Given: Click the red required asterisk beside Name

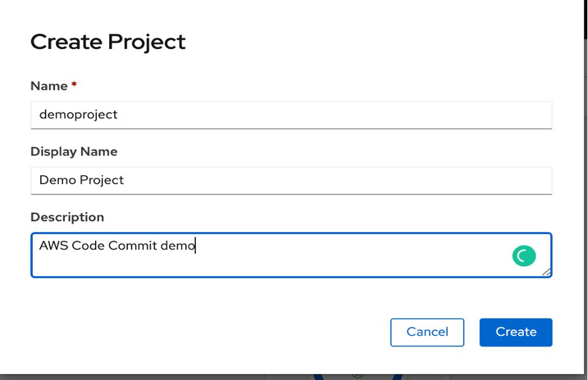Looking at the screenshot, I should click(x=74, y=86).
